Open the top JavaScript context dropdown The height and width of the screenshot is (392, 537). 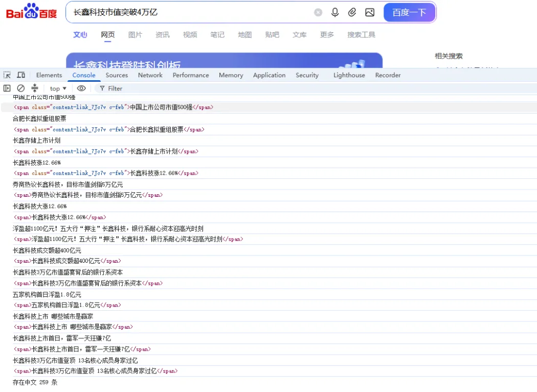(58, 88)
